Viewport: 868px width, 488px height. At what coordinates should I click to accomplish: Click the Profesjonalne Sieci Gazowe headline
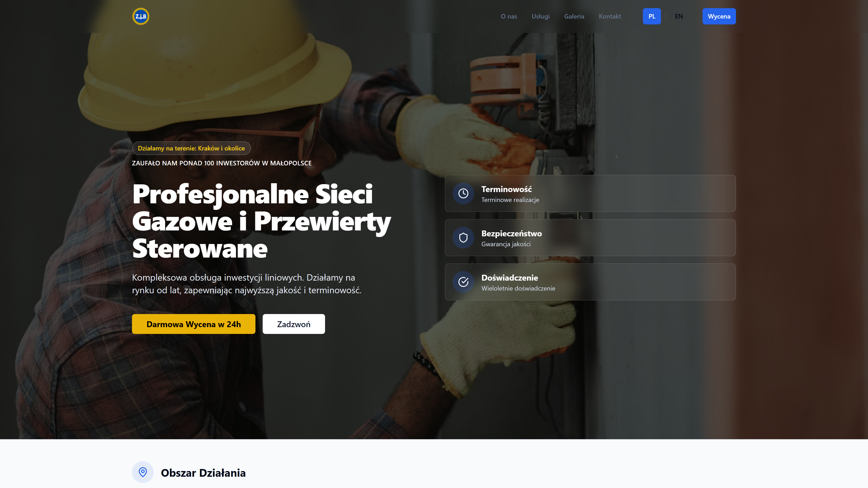262,221
